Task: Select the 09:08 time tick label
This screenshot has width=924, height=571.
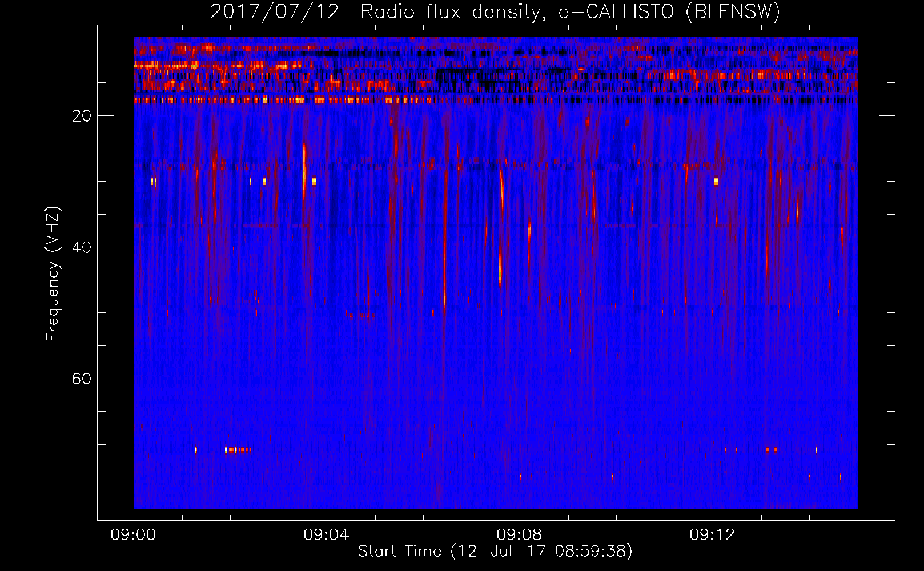Action: click(x=520, y=535)
